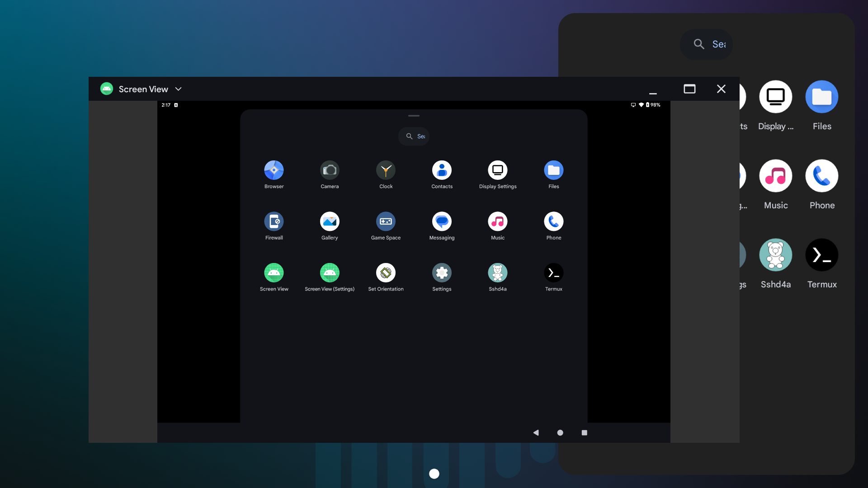The image size is (868, 488).
Task: Open the Gallery app
Action: point(330,221)
